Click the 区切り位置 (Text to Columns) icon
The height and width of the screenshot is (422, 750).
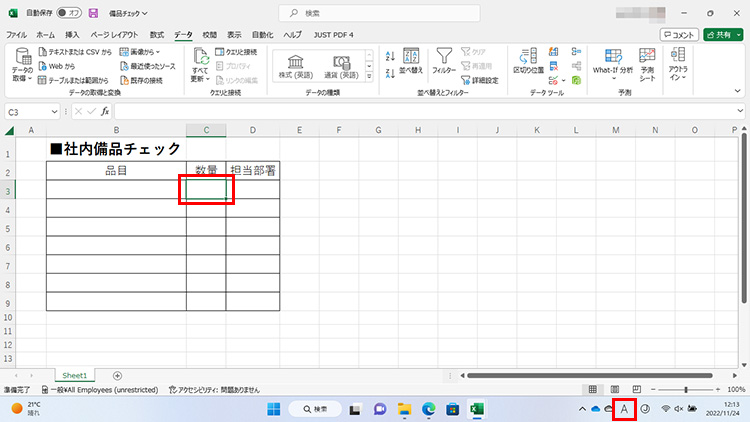pos(529,62)
